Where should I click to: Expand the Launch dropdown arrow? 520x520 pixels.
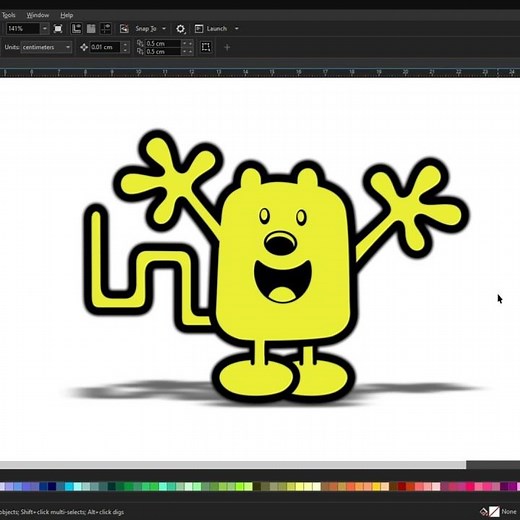[237, 29]
